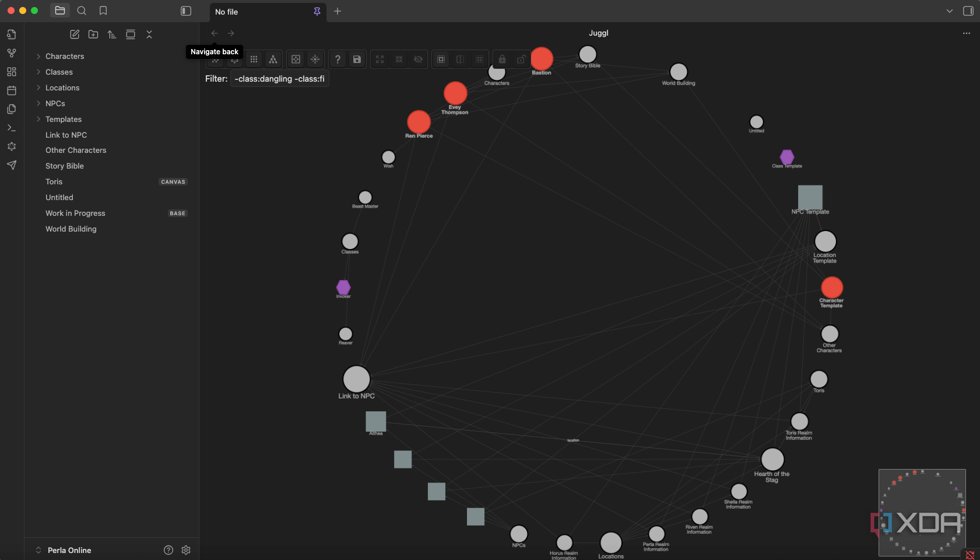
Task: Navigate back with the left arrow
Action: tap(215, 33)
